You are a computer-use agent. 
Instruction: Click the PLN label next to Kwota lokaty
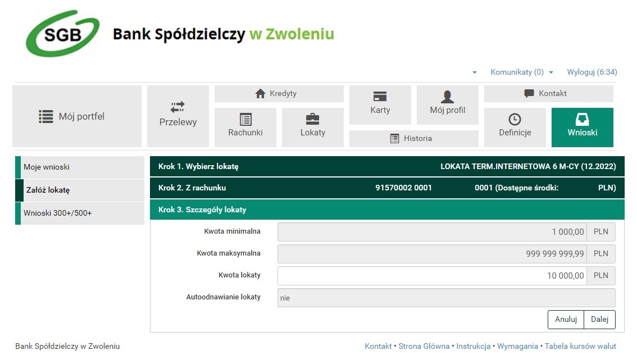pyautogui.click(x=601, y=276)
